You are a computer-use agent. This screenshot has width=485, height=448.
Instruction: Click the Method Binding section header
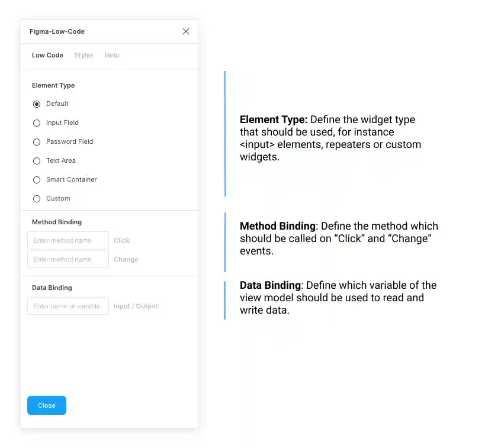pyautogui.click(x=56, y=222)
